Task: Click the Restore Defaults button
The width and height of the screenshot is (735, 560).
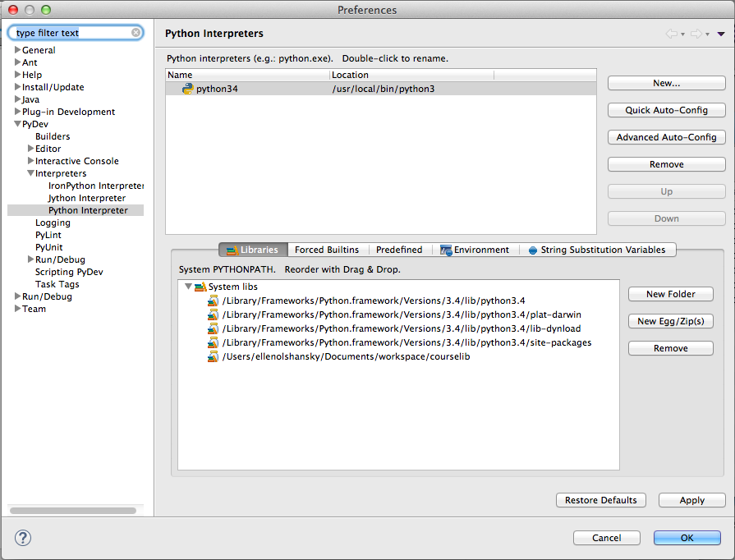Action: click(x=600, y=500)
